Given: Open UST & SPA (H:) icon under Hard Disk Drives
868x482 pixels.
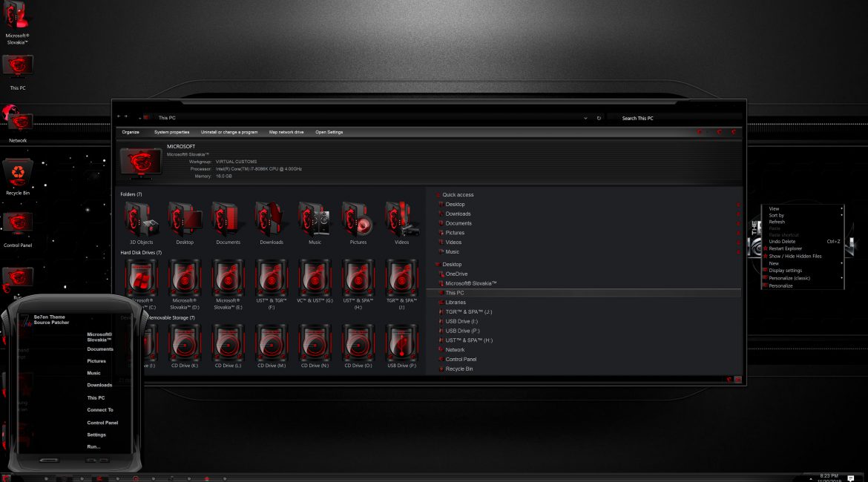Looking at the screenshot, I should coord(358,278).
